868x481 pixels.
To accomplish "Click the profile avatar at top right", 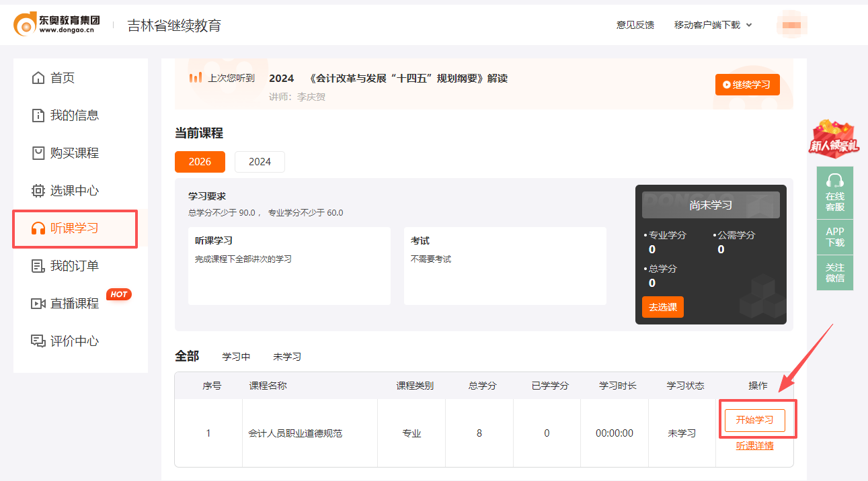I will point(791,24).
